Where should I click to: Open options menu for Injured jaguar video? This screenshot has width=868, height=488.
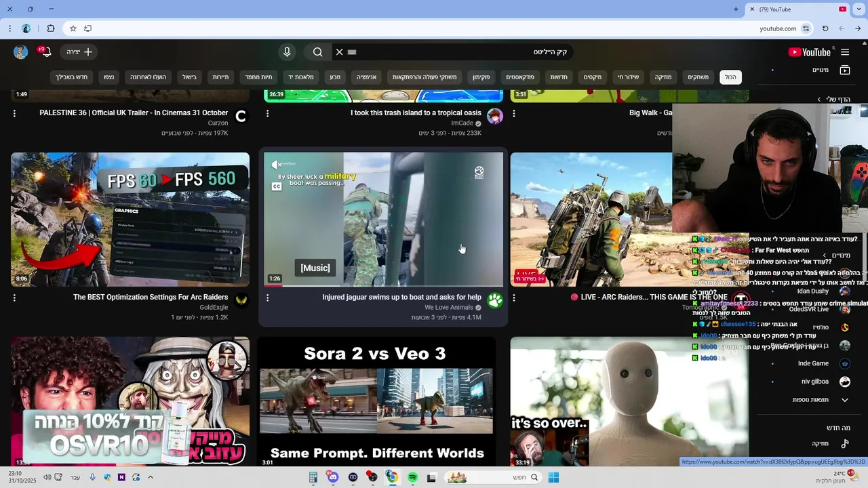coord(267,298)
